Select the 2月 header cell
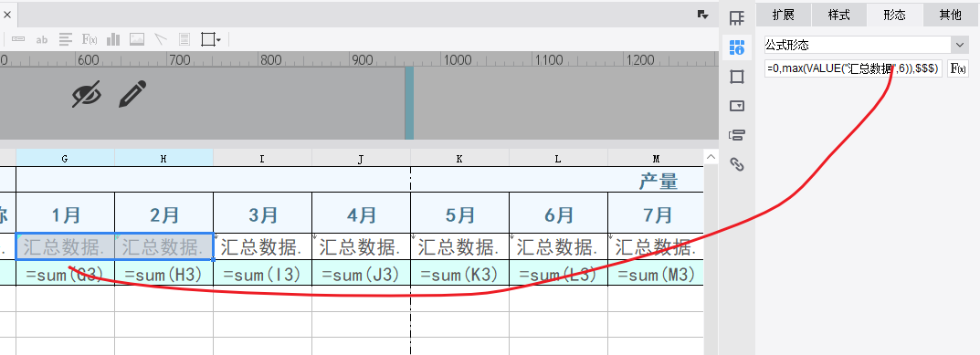Image resolution: width=980 pixels, height=355 pixels. coord(163,214)
